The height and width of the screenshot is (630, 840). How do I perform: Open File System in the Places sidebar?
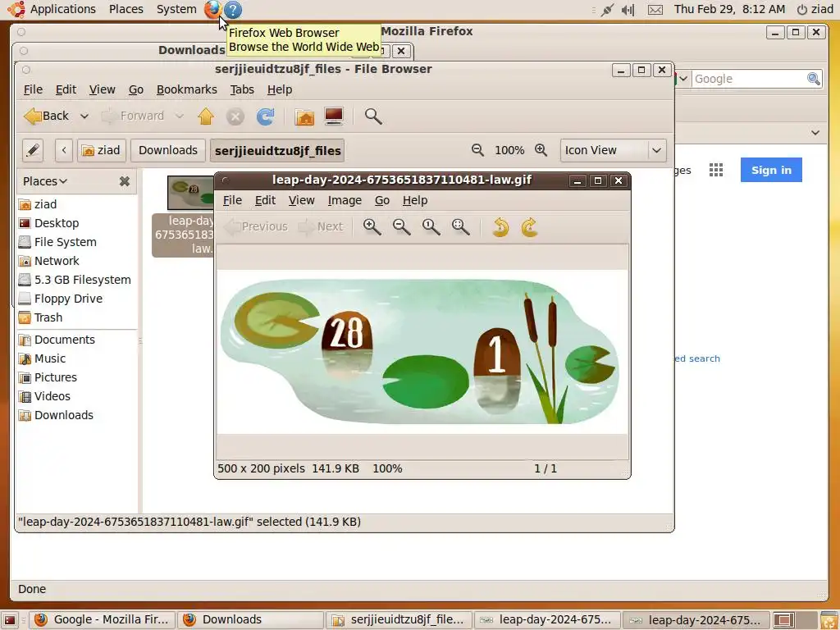tap(65, 242)
